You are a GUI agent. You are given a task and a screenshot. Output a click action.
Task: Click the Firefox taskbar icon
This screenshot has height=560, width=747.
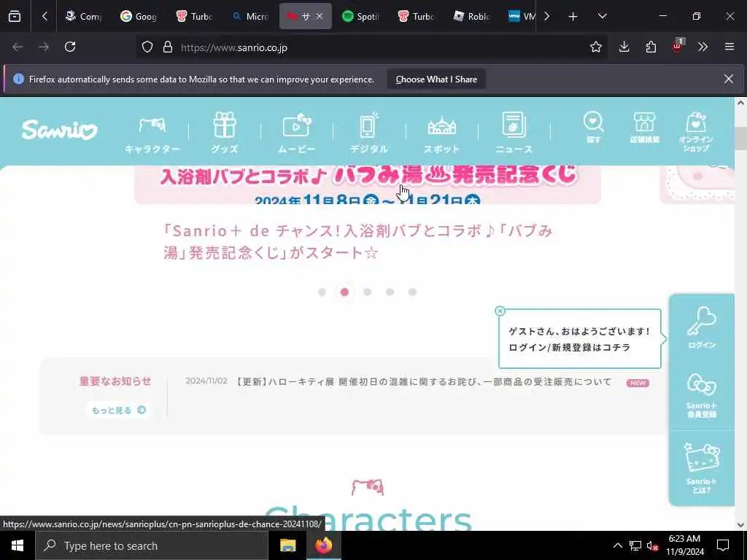coord(323,545)
